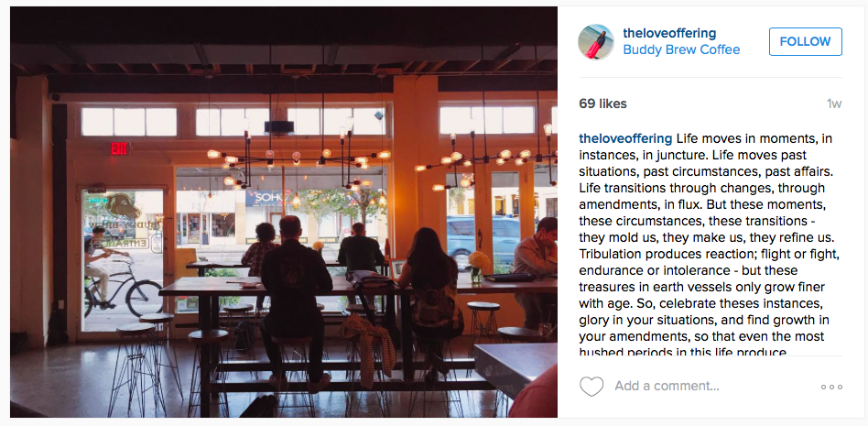The width and height of the screenshot is (868, 426).
Task: Click the yellow flowers in the vase
Action: tap(479, 261)
